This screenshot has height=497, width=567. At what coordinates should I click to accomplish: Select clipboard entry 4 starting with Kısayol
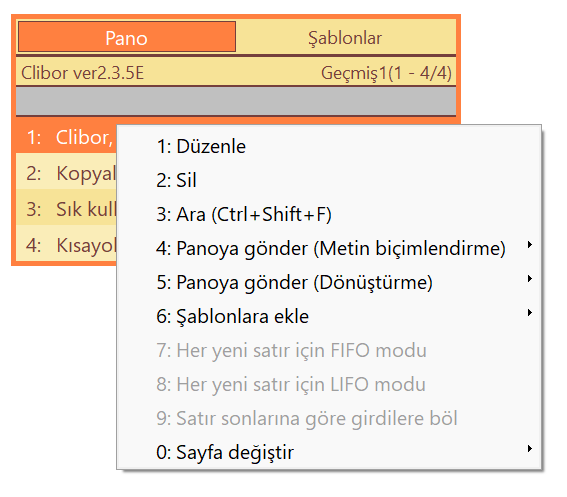67,245
